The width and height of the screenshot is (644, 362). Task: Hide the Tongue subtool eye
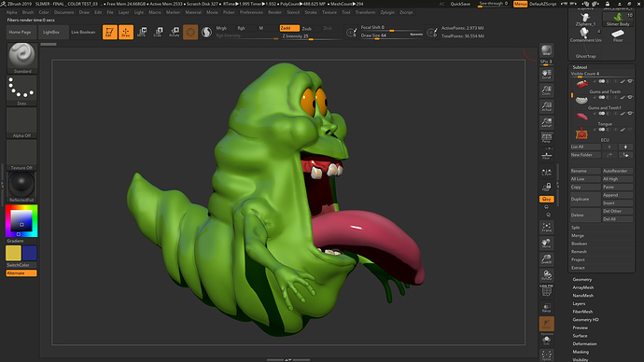[x=630, y=113]
